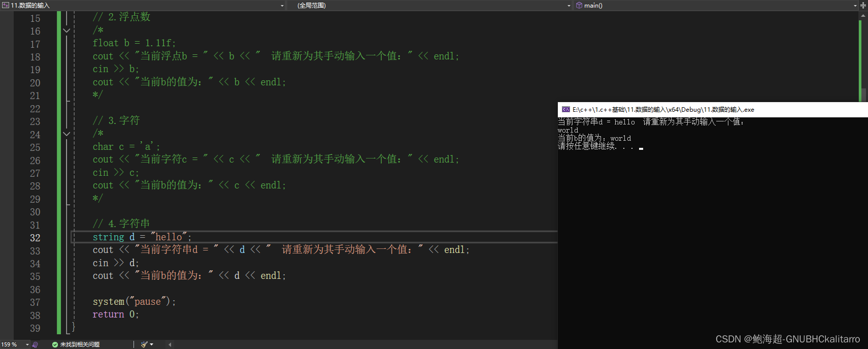Click line number 15 in the margin
This screenshot has width=868, height=349.
[35, 18]
